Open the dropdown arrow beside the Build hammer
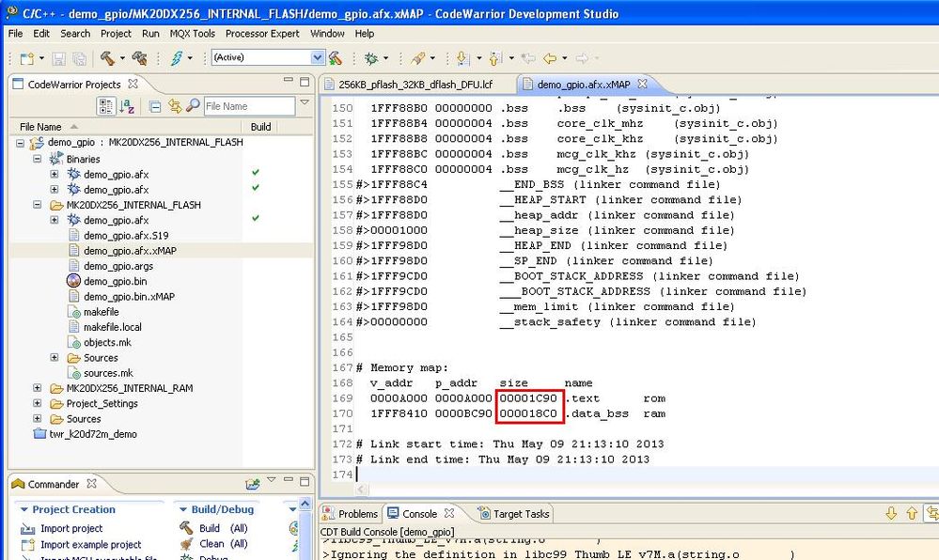939x560 pixels. [x=122, y=58]
